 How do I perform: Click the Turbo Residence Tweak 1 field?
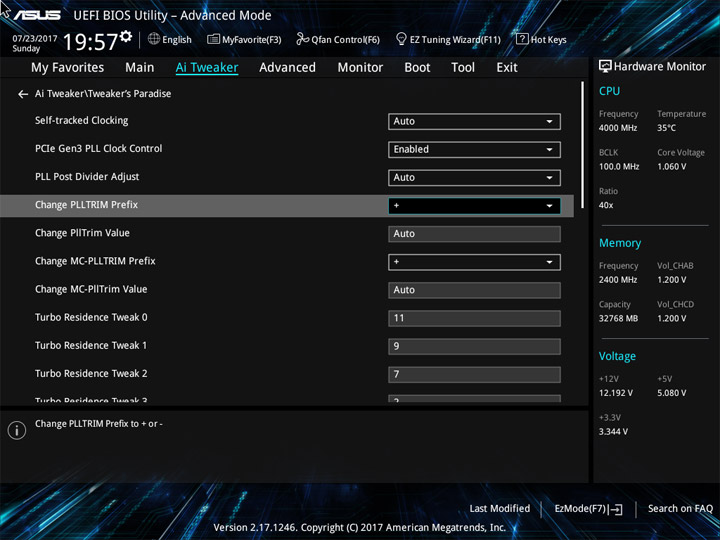pyautogui.click(x=474, y=346)
